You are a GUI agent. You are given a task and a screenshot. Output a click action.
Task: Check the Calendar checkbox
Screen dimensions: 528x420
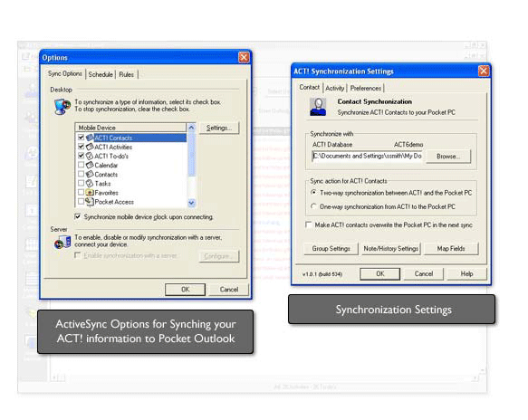(x=81, y=165)
